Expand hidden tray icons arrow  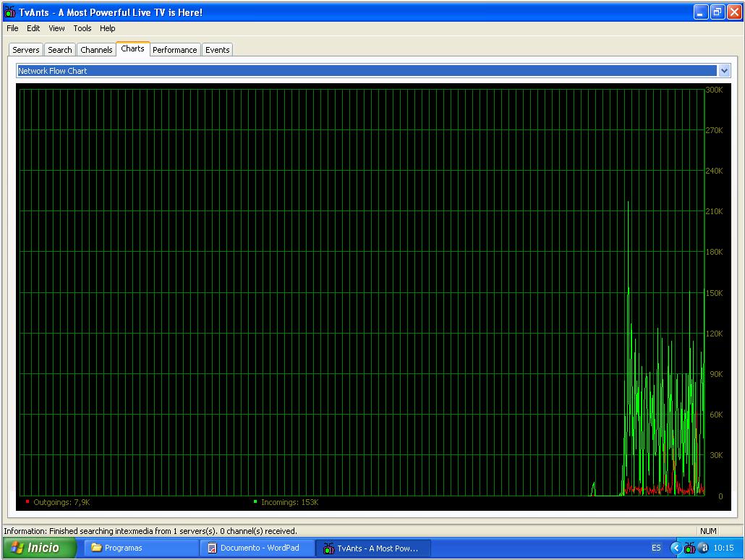[x=675, y=548]
